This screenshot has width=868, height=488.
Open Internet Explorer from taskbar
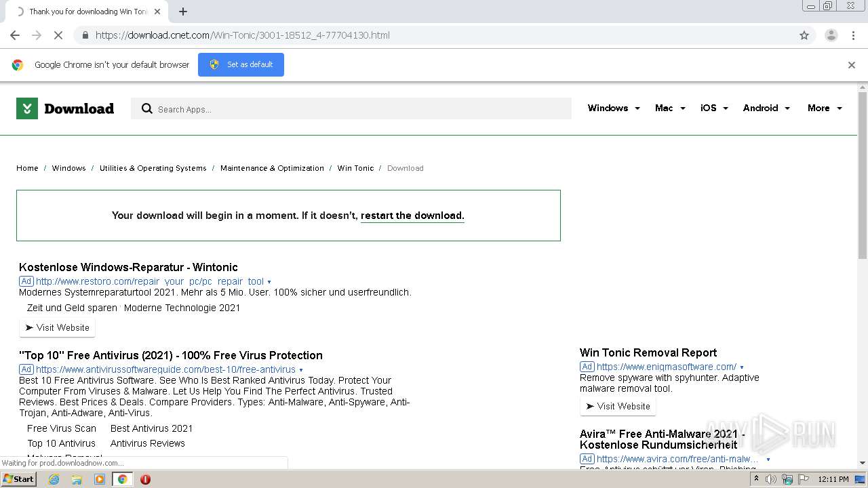click(x=54, y=479)
